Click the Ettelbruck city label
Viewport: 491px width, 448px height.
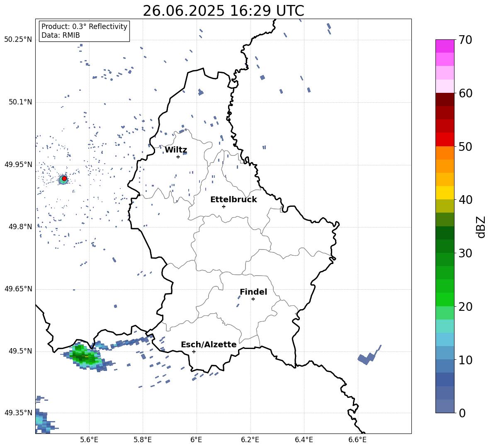pos(233,200)
